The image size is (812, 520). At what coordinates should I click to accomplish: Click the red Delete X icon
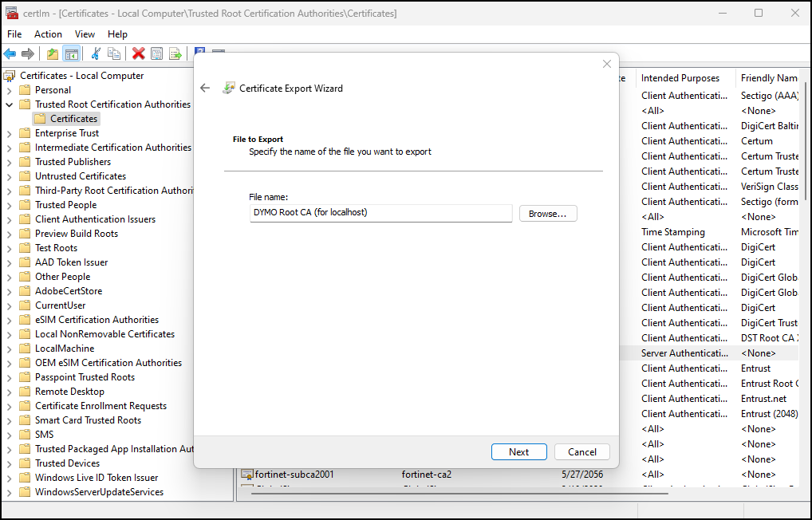point(139,53)
